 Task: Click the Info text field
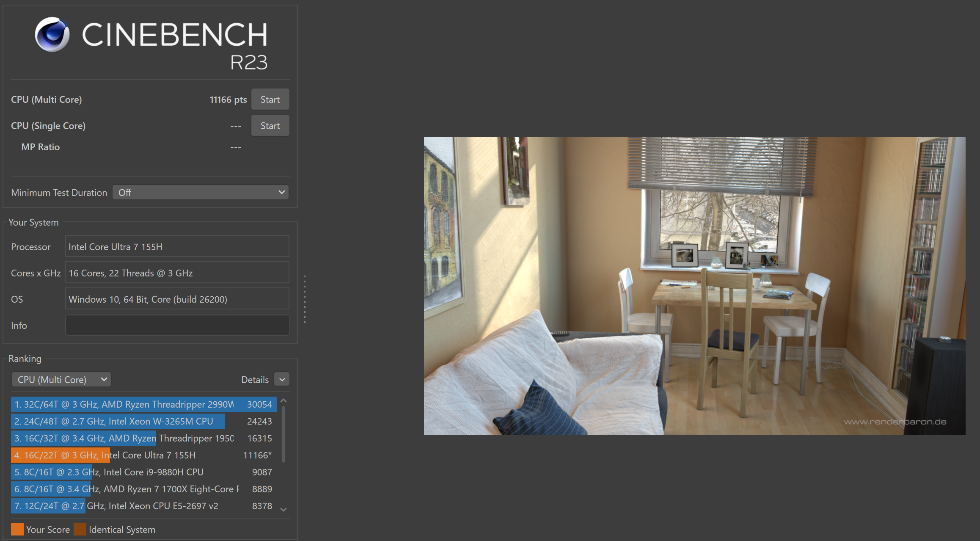pyautogui.click(x=177, y=326)
